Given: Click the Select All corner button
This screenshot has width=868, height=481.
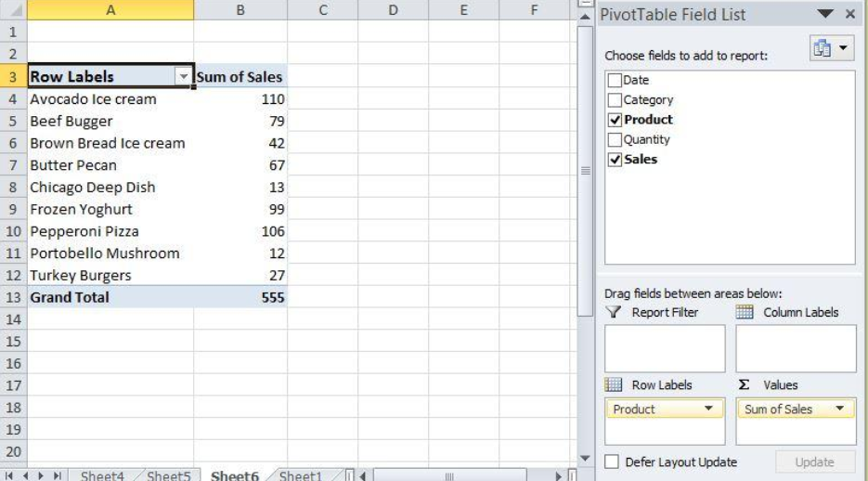Looking at the screenshot, I should [13, 9].
